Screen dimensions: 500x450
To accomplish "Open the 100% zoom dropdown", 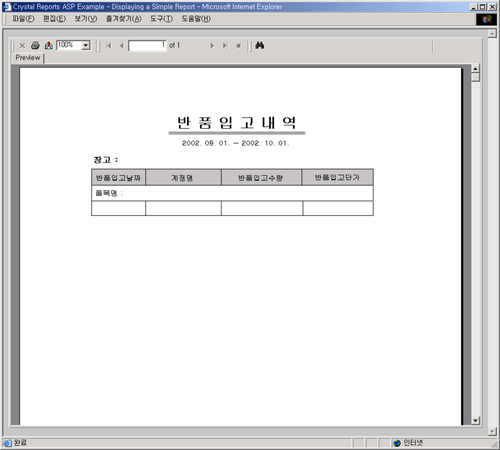I will click(86, 45).
